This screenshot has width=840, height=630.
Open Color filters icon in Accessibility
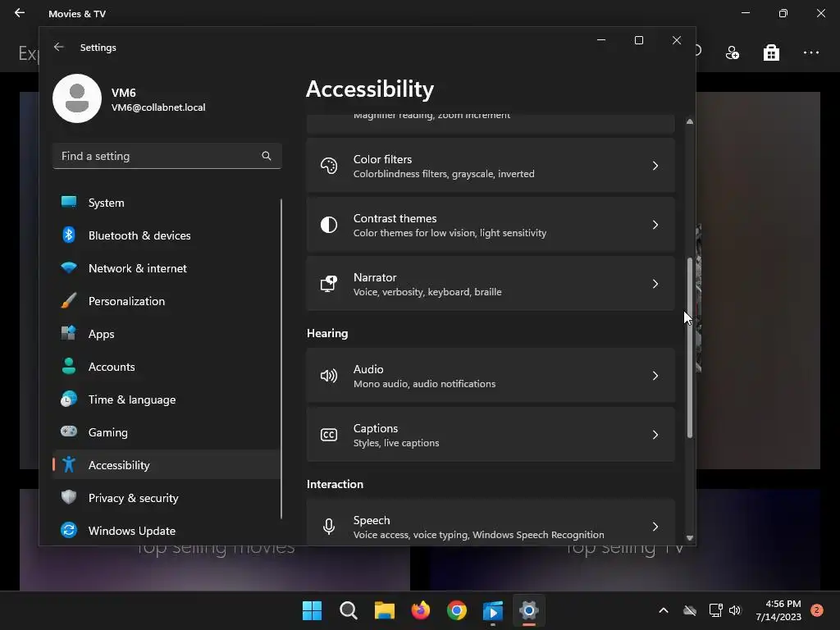(x=329, y=166)
